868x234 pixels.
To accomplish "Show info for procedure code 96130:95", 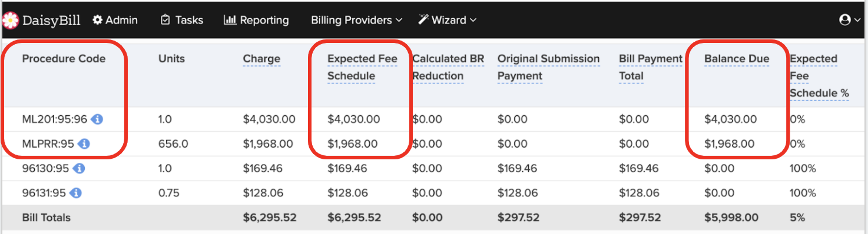I will 79,169.
